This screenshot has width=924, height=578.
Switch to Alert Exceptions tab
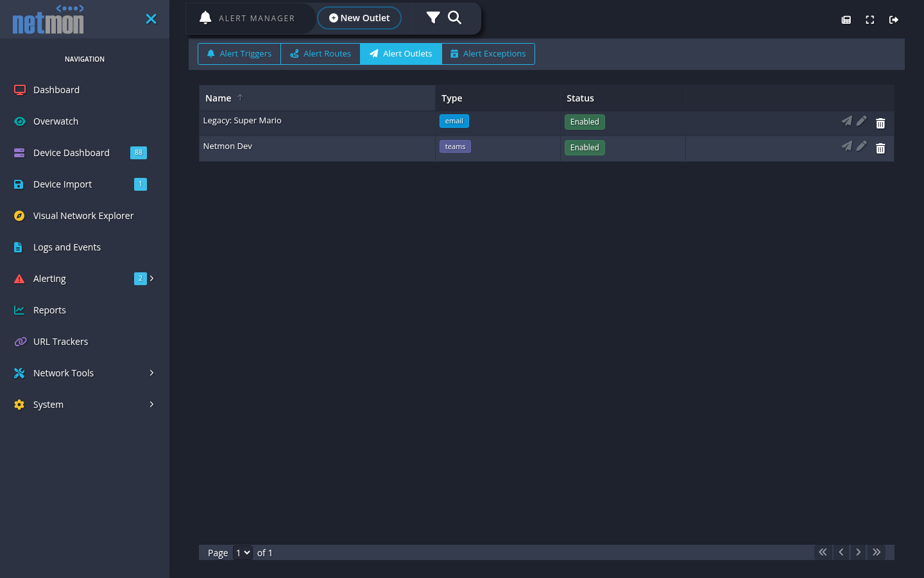point(488,54)
